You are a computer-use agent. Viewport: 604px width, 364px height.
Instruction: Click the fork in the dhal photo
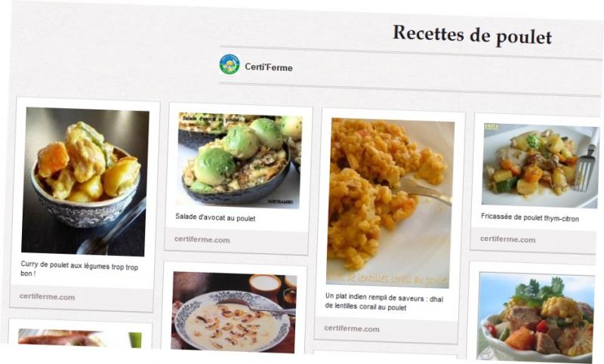pyautogui.click(x=422, y=190)
